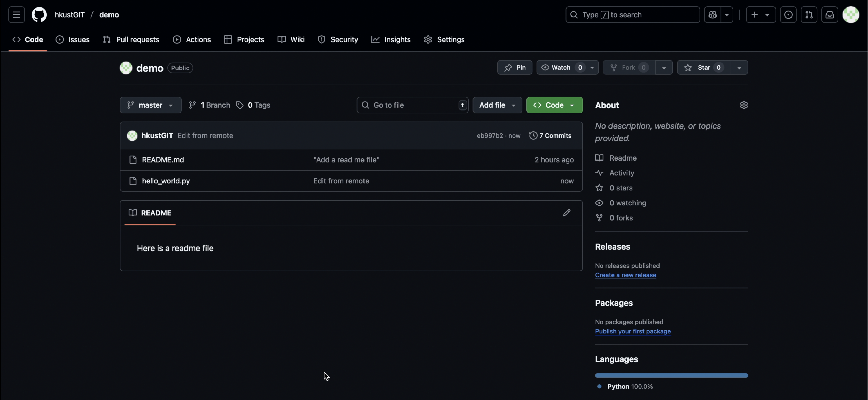Toggle Pin for the demo repository
868x400 pixels.
click(x=515, y=68)
